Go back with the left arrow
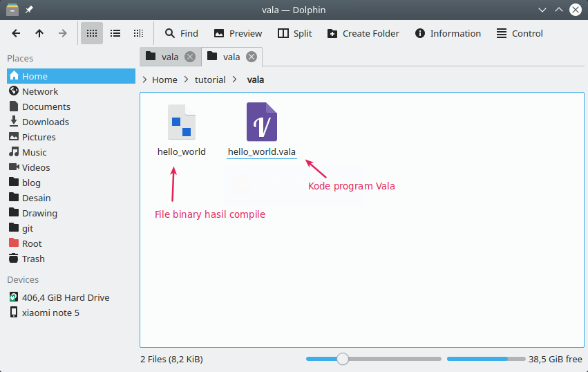Screen dimensions: 588x372 (16, 33)
